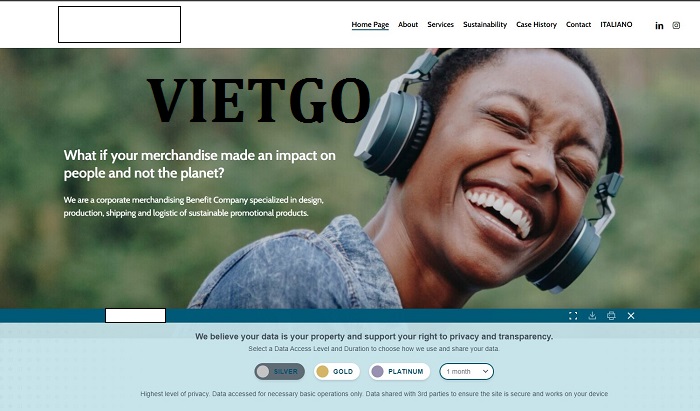
Task: Select the Silver privacy level
Action: 279,371
